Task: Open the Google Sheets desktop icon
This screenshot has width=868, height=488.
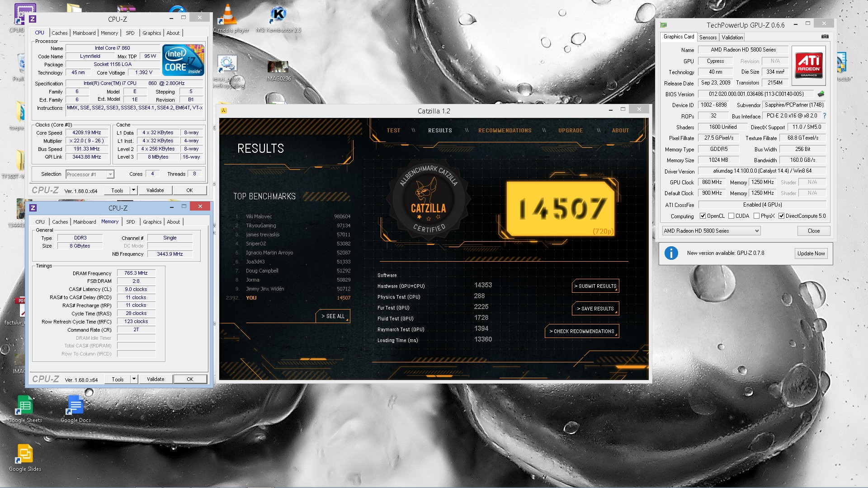Action: pos(25,409)
